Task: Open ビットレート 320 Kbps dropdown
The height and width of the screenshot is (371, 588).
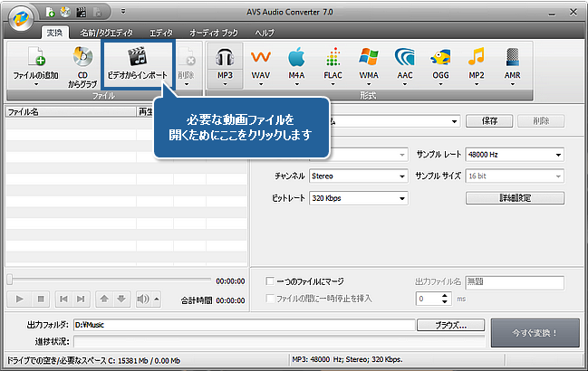Action: (359, 198)
